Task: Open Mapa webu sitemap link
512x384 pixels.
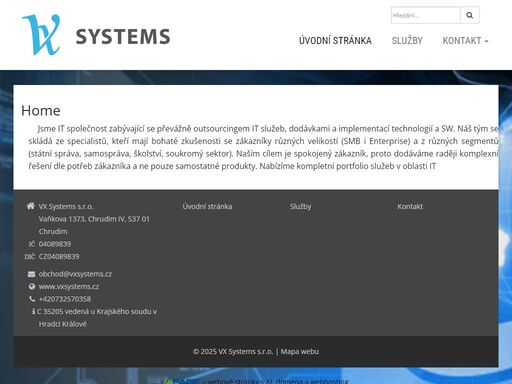Action: 300,351
